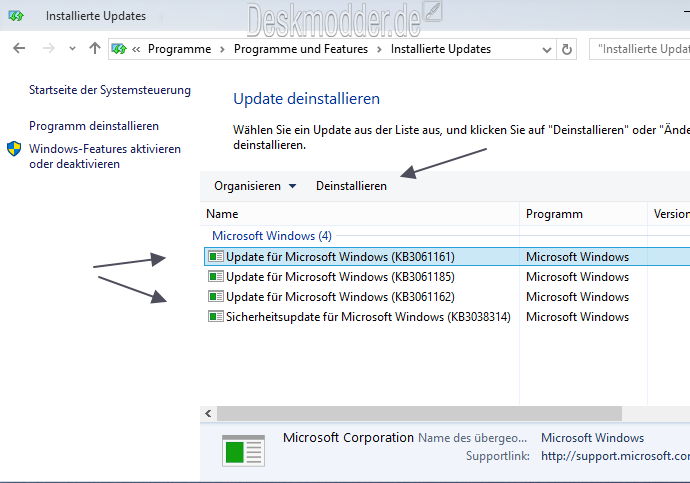
Task: Select Programme und Features breadcrumb
Action: click(301, 49)
